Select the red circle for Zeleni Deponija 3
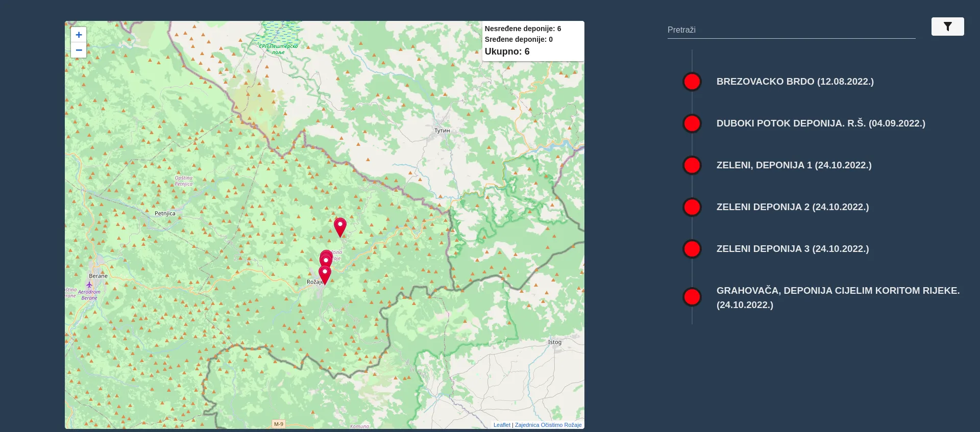980x432 pixels. (692, 249)
